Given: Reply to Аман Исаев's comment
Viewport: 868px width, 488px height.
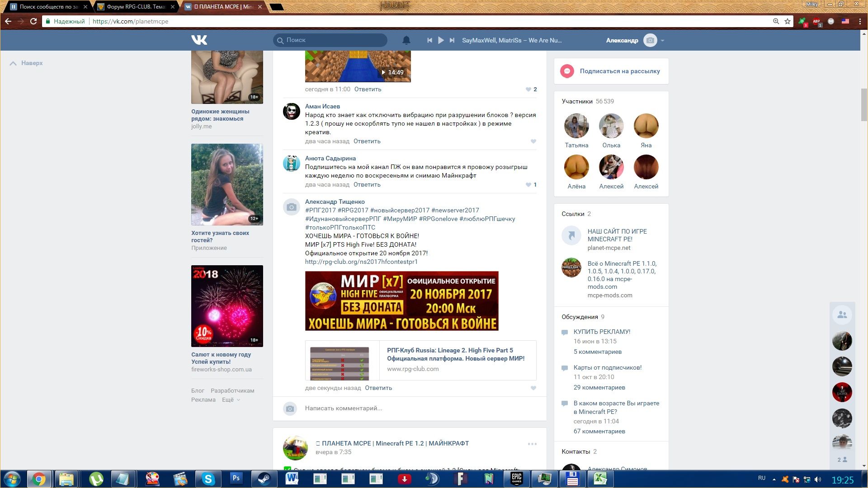Looking at the screenshot, I should click(x=367, y=141).
